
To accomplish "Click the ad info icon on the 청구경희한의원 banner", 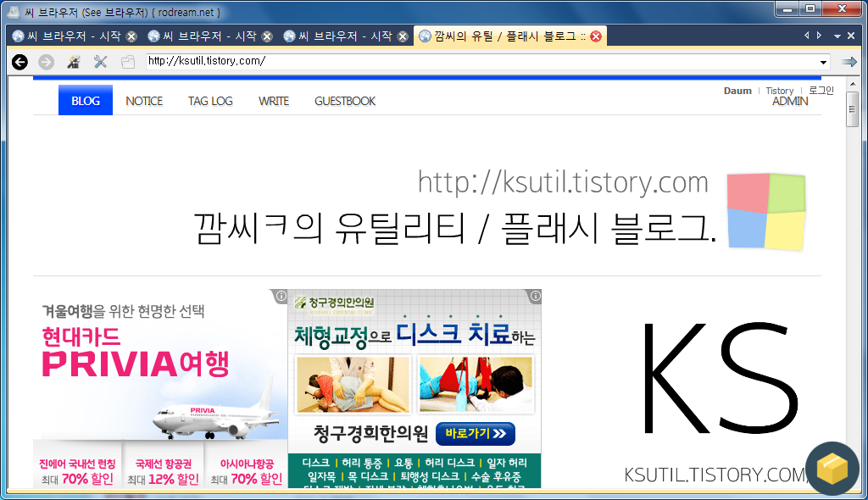I will pos(535,297).
